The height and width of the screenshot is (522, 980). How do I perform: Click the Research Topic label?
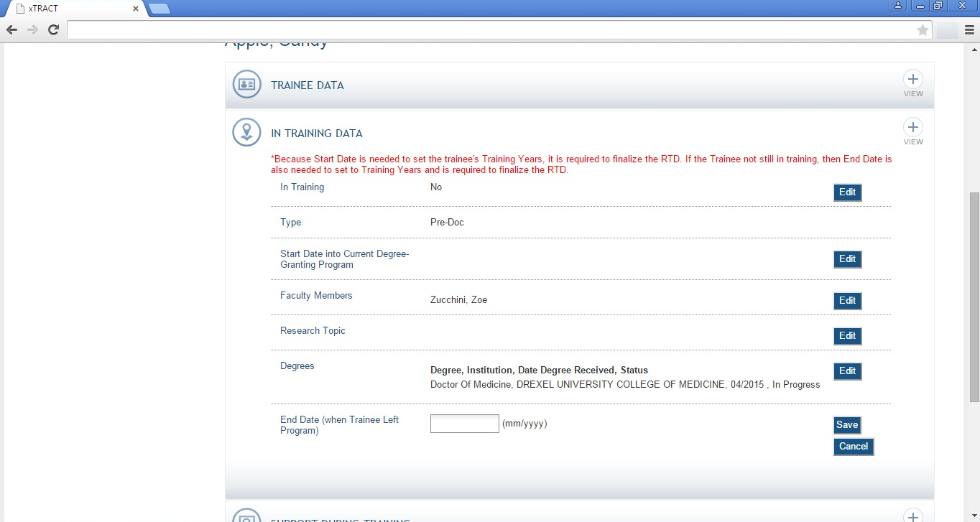pyautogui.click(x=313, y=330)
